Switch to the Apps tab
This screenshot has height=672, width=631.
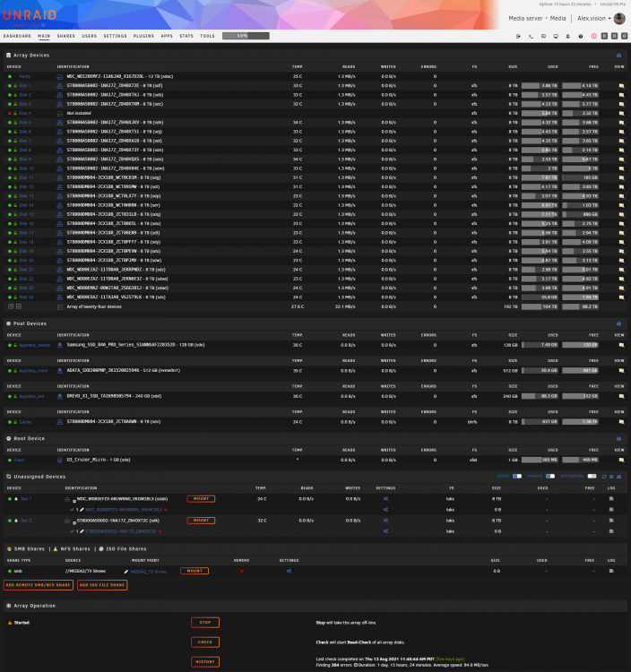(167, 36)
